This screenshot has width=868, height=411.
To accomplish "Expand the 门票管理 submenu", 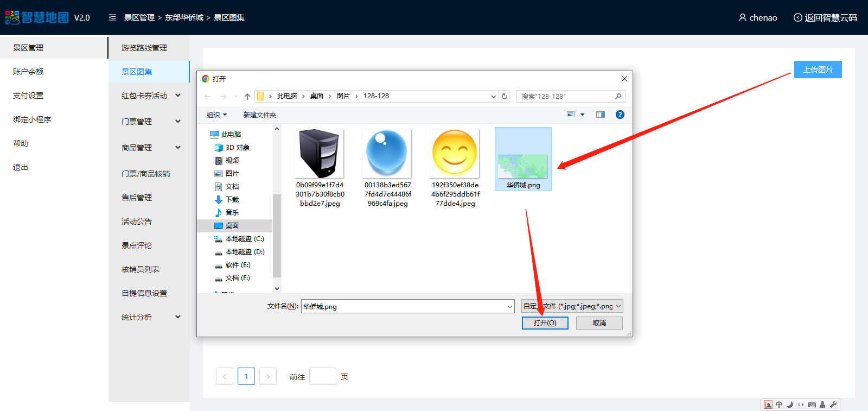I will [x=177, y=122].
